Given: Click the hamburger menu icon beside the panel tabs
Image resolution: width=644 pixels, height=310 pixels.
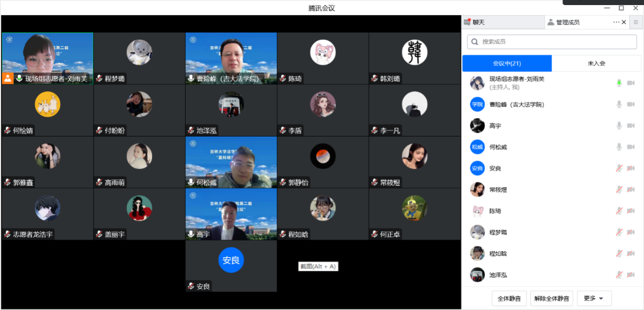Looking at the screenshot, I should coord(636,22).
